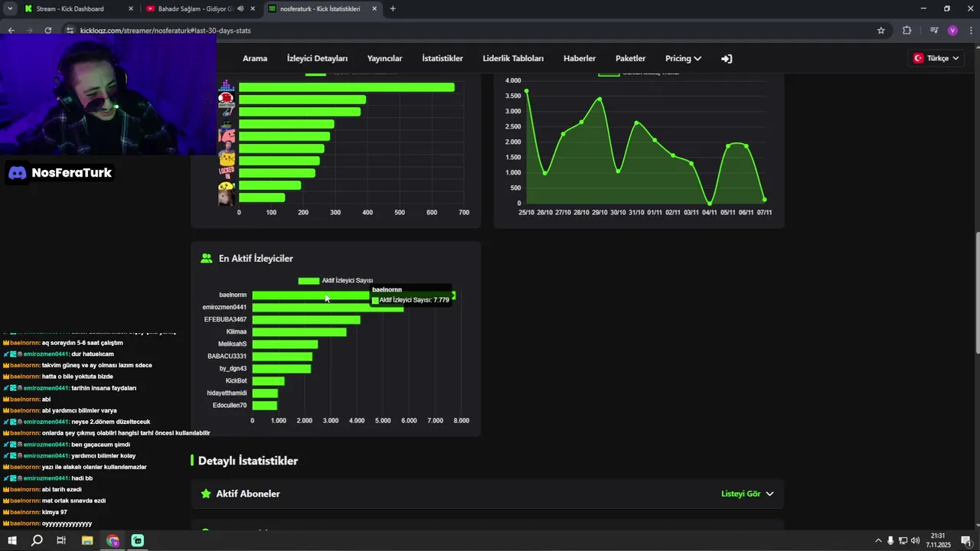
Task: Open the taskbar search icon
Action: (x=37, y=540)
